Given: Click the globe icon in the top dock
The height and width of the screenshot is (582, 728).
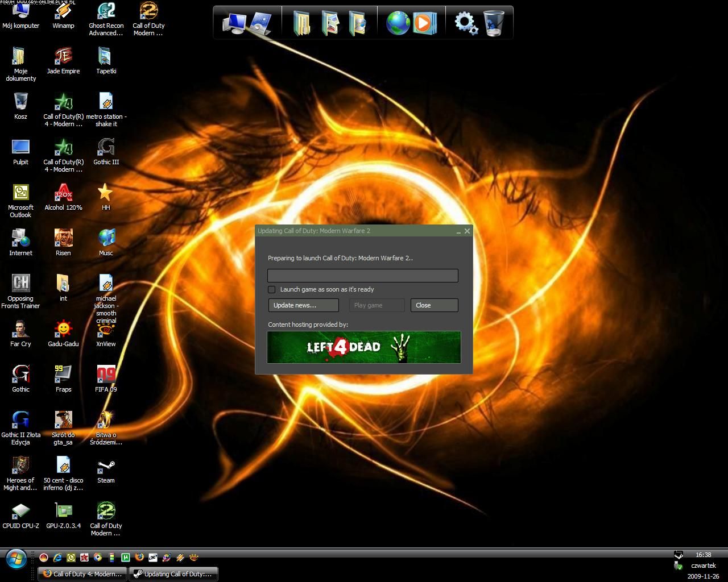Looking at the screenshot, I should [398, 23].
